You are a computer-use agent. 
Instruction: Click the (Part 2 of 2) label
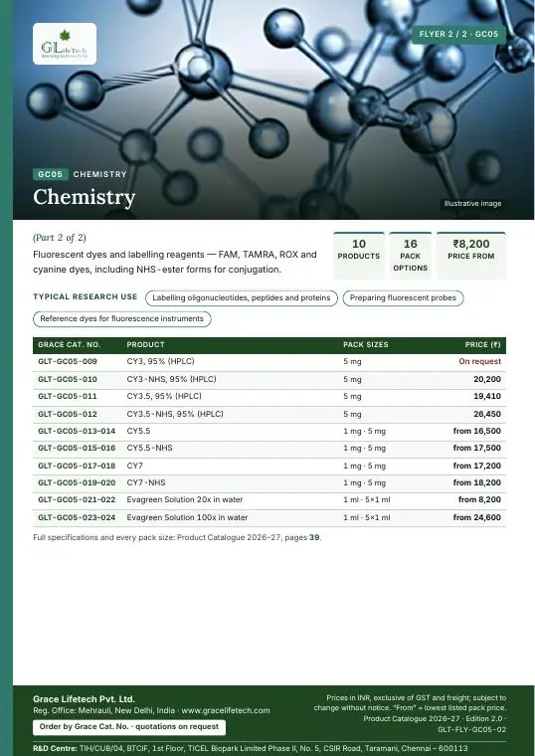(x=60, y=237)
